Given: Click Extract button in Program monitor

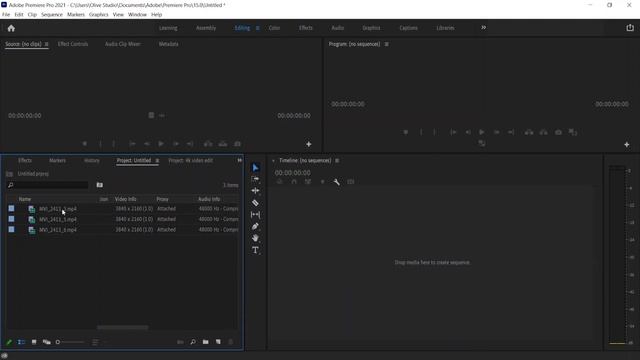Looking at the screenshot, I should pyautogui.click(x=543, y=132).
